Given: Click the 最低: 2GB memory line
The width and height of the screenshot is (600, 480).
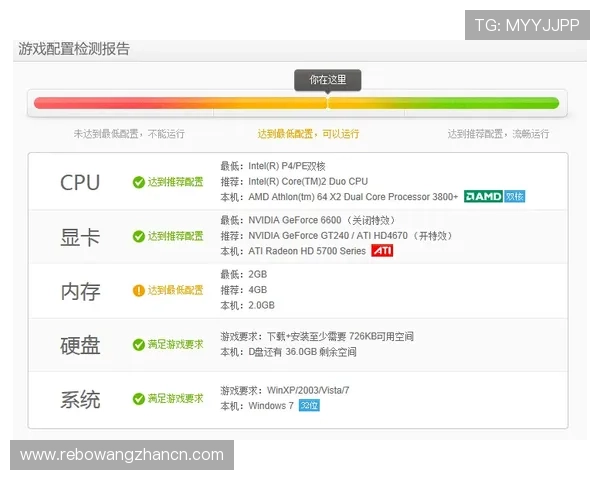Looking at the screenshot, I should pyautogui.click(x=244, y=274).
